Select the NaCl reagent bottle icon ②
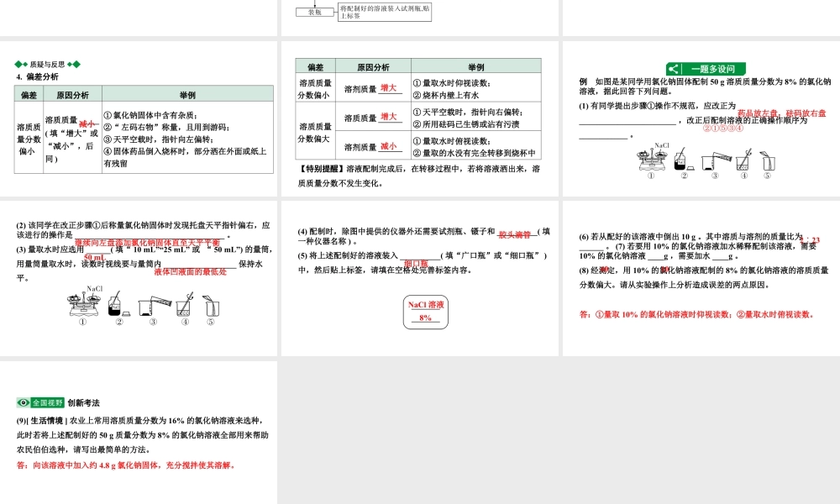Screen dimensions: 840x504 [685, 159]
